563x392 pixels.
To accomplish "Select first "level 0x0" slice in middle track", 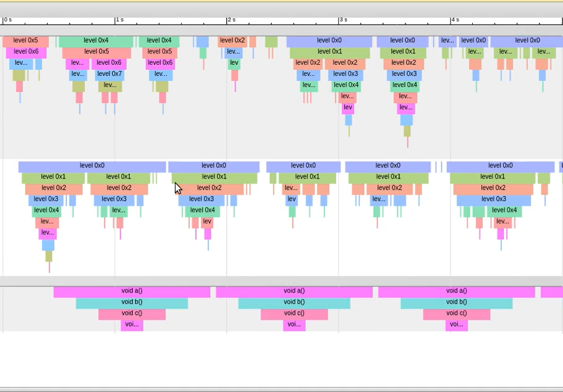I will [91, 166].
